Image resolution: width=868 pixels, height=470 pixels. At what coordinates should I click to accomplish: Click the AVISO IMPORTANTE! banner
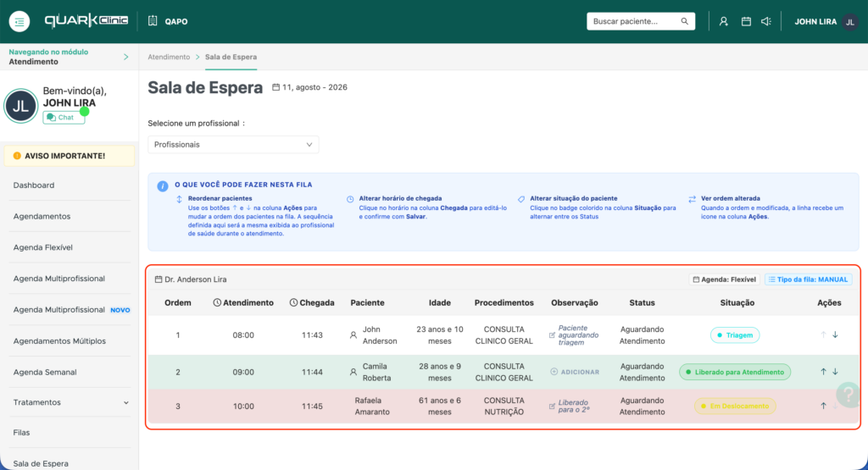pos(70,156)
